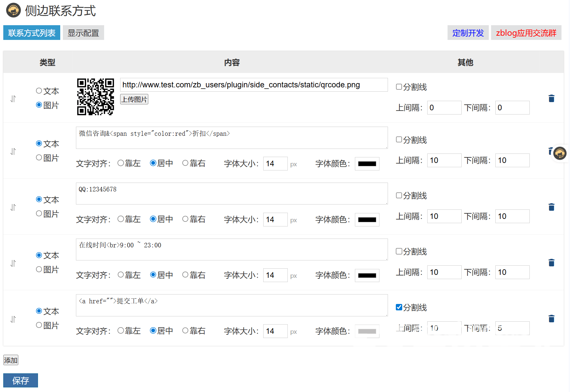Click sort handle of 提交工单 row
Screen dimensions: 570x392
point(13,319)
